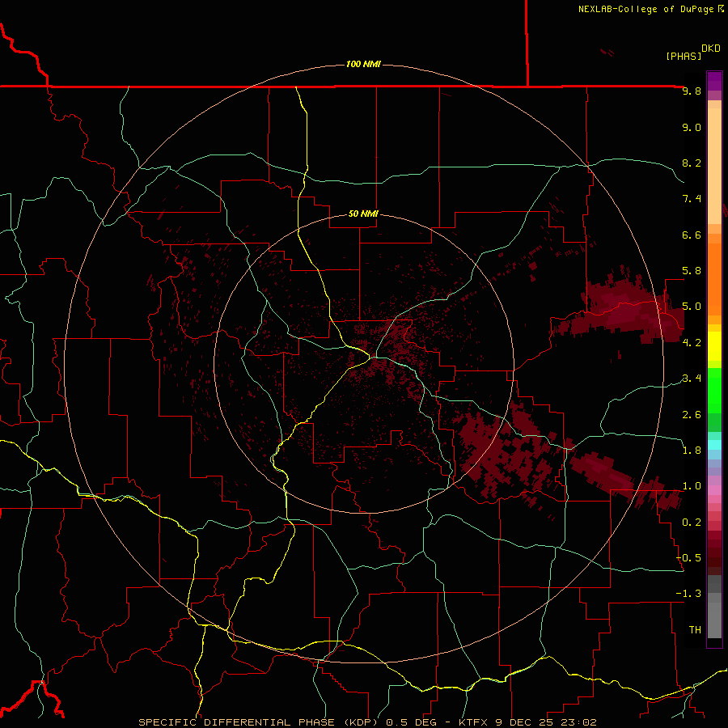Image resolution: width=728 pixels, height=728 pixels.
Task: Select the 0.2 scale value
Action: coord(692,523)
